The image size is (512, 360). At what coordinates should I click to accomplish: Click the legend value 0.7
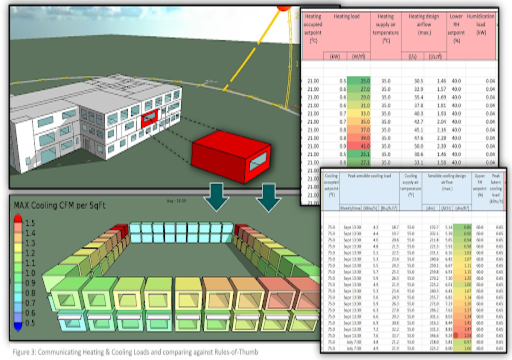pos(30,303)
